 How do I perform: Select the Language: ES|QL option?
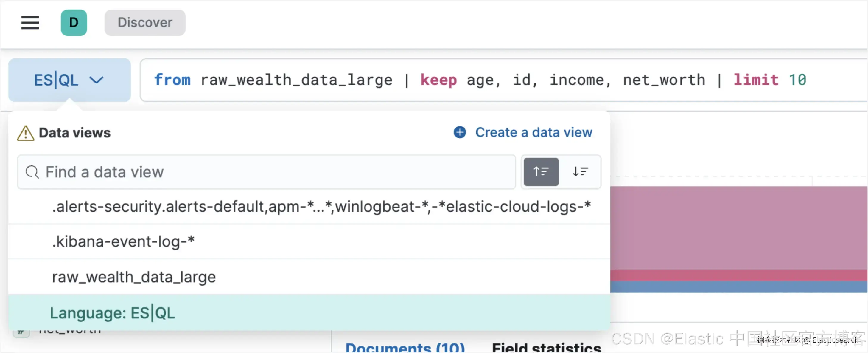pos(113,312)
